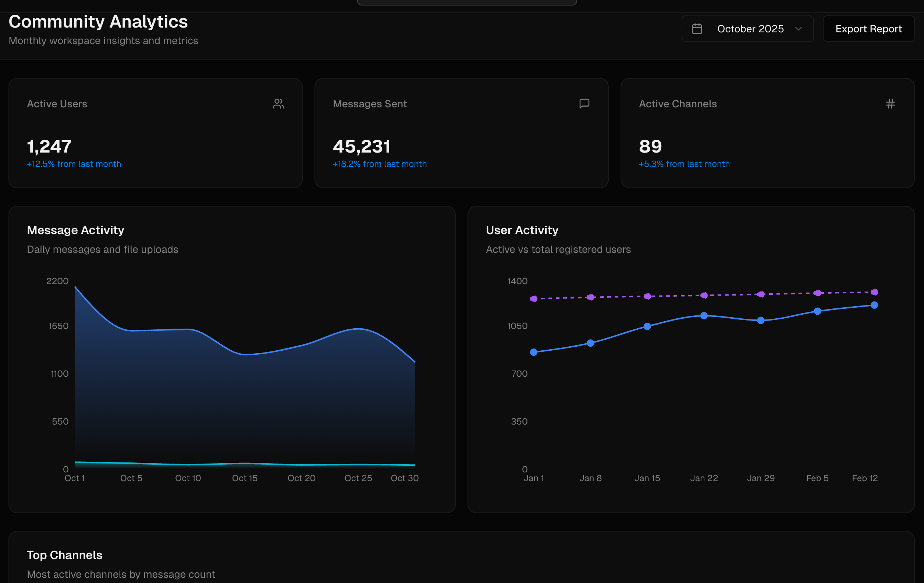Click the Export Report button
924x583 pixels.
[x=868, y=29]
